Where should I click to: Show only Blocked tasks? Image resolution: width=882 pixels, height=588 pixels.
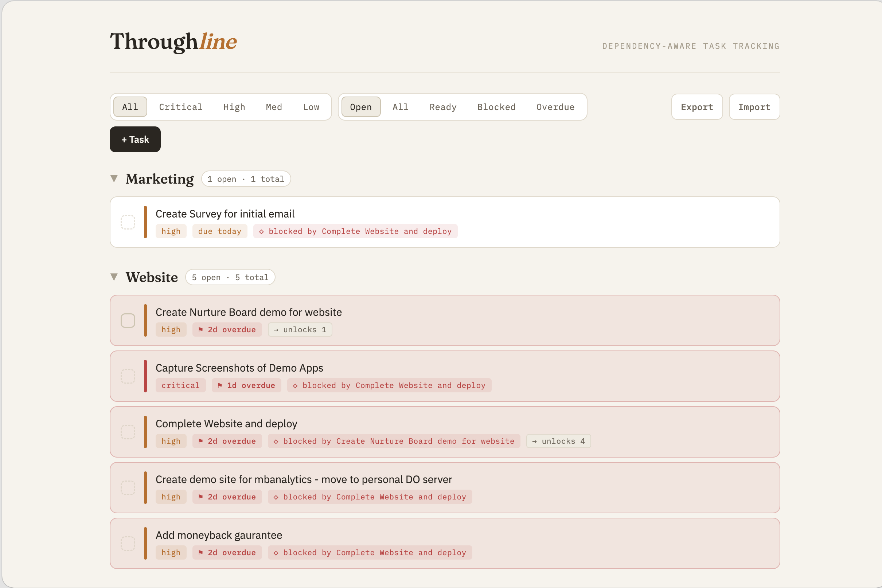pyautogui.click(x=496, y=107)
